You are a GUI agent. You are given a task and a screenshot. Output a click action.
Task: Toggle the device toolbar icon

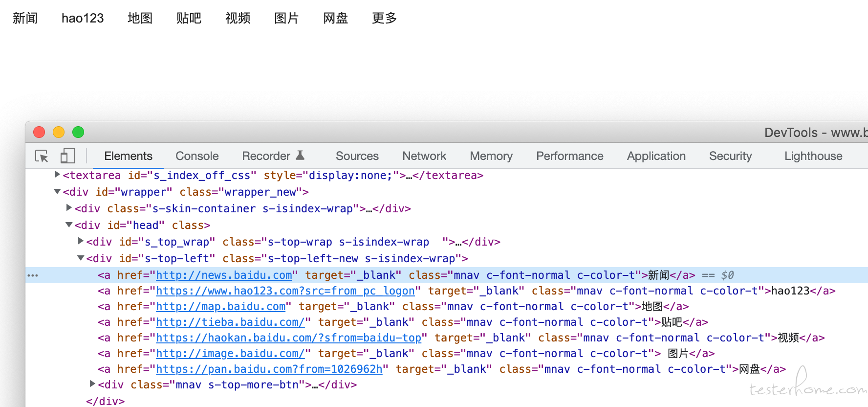point(67,156)
